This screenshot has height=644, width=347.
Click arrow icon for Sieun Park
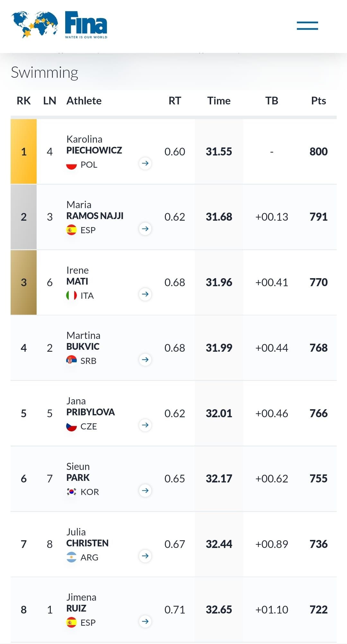tap(145, 490)
